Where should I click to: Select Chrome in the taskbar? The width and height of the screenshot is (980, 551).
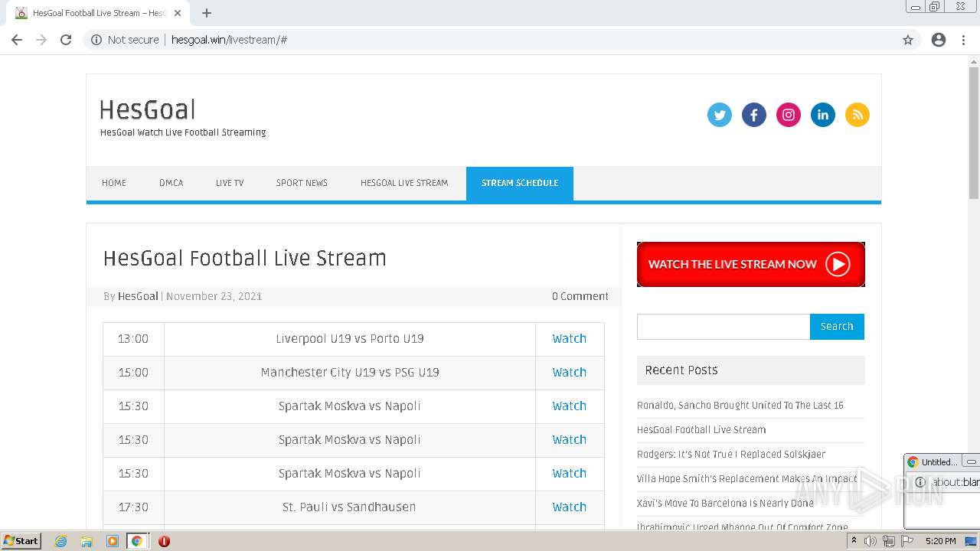click(137, 541)
